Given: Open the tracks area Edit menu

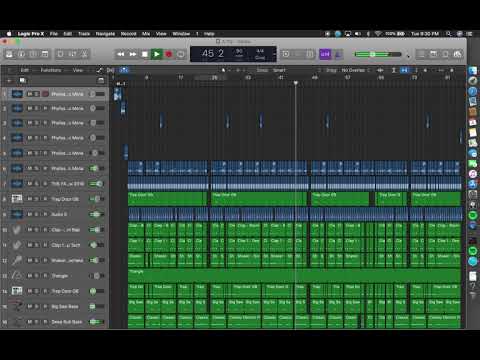Looking at the screenshot, I should pos(25,70).
